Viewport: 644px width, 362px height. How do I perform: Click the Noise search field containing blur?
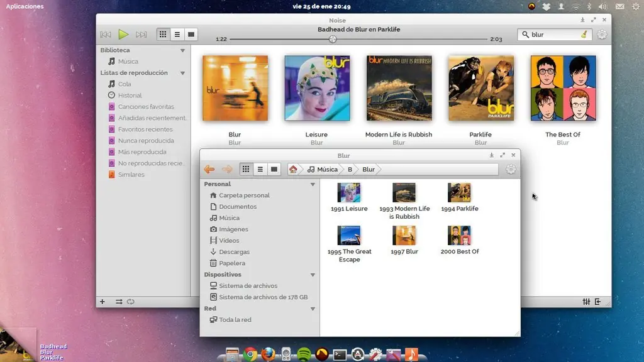tap(555, 35)
